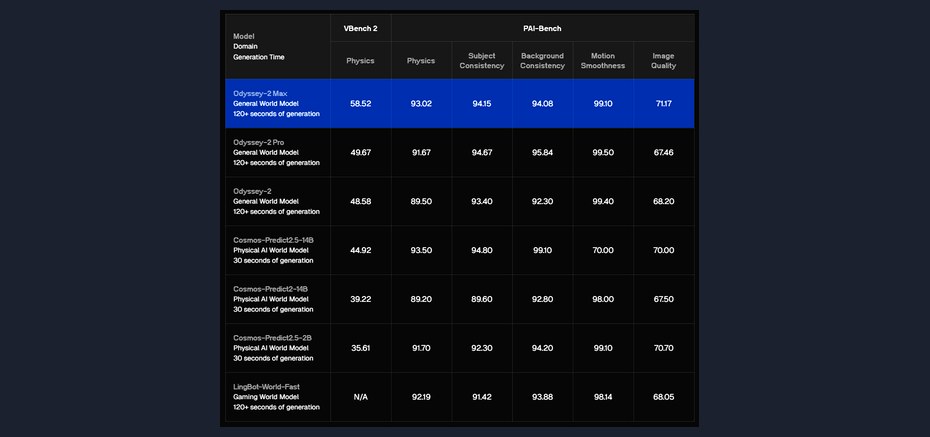Screen dimensions: 930x437
Task: Select the 67.50 Image Quality value
Action: click(663, 299)
